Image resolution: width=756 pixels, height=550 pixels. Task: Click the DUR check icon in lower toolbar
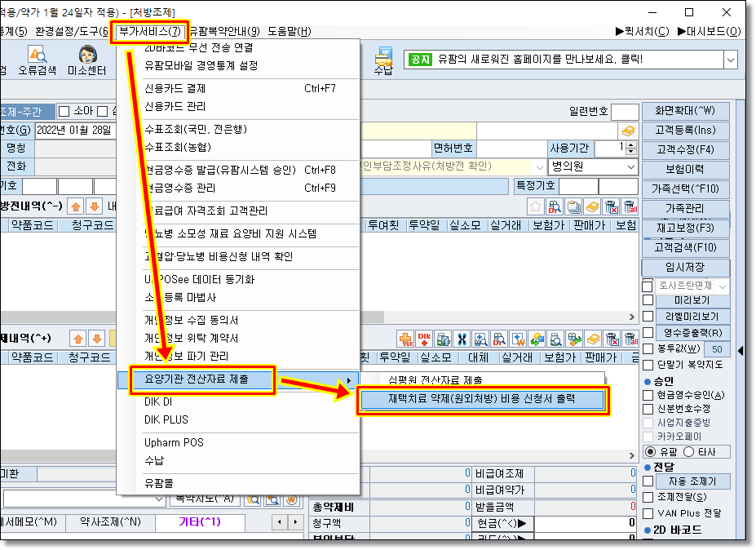[405, 338]
